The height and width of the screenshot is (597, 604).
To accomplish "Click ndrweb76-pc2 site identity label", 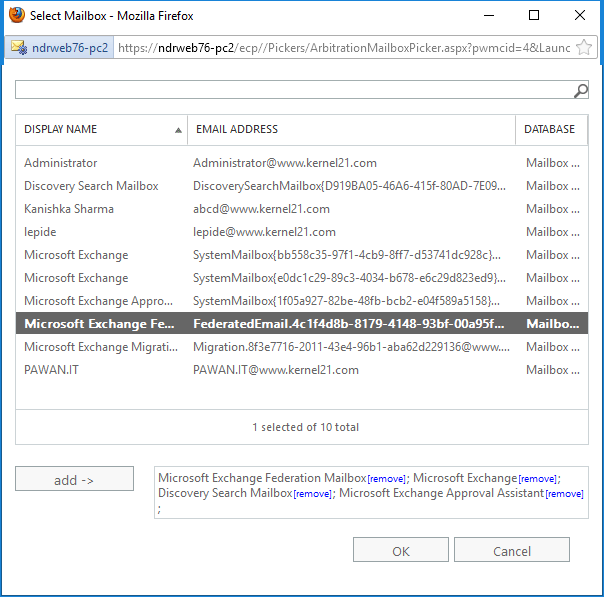I will click(x=70, y=48).
